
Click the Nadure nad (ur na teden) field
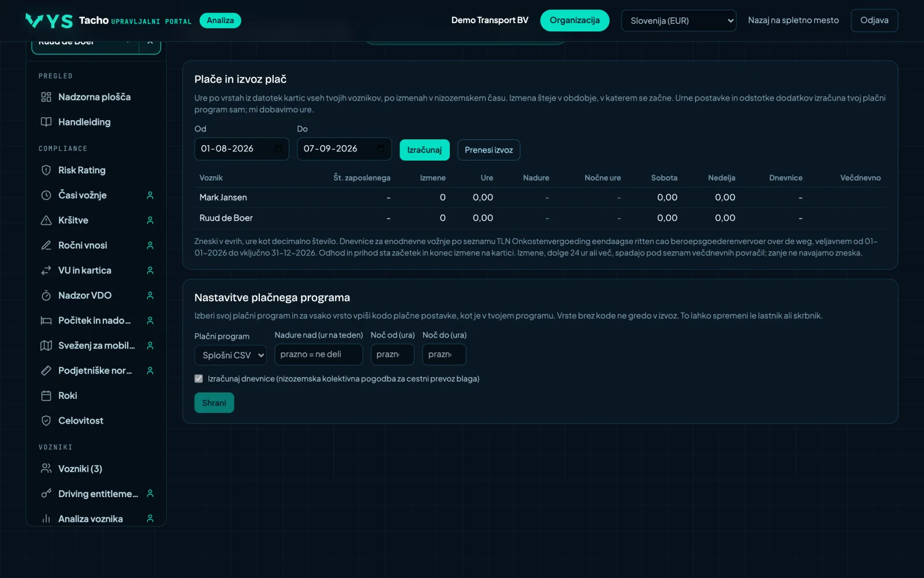(319, 354)
